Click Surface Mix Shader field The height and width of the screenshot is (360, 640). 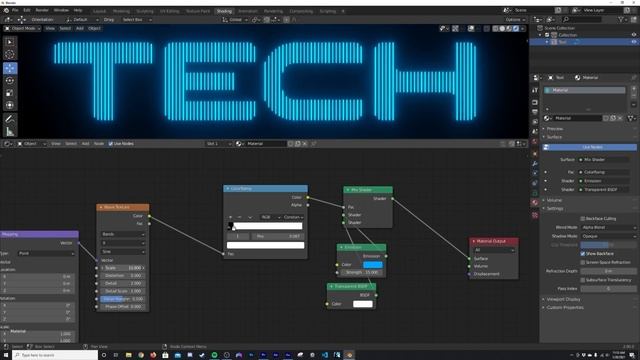605,160
